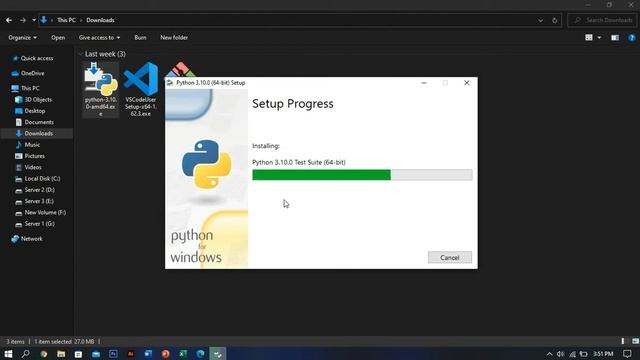Click This PC in the address path
The height and width of the screenshot is (360, 640).
[66, 20]
